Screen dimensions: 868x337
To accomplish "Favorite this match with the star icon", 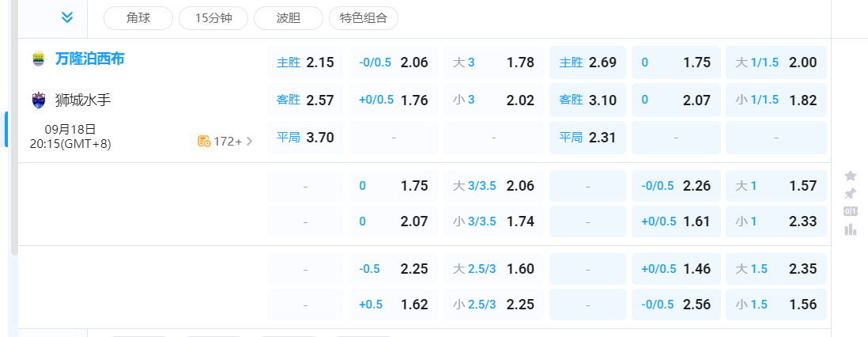I will point(851,176).
